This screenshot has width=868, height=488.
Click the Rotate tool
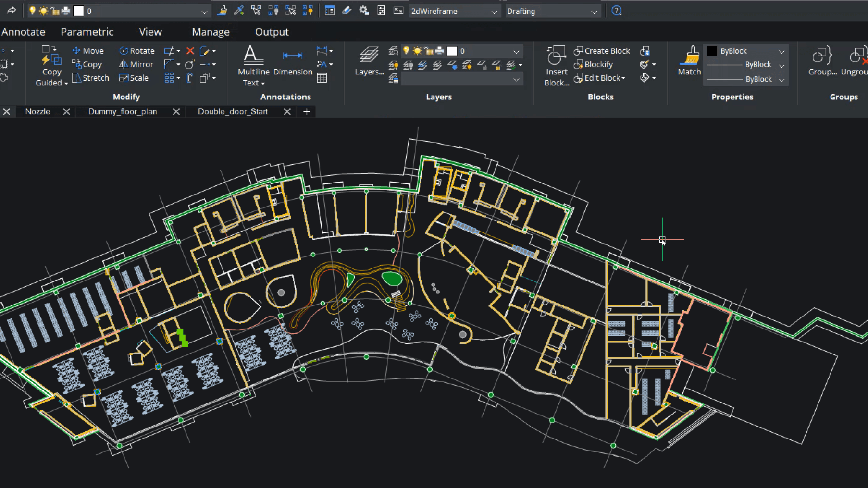tap(137, 51)
